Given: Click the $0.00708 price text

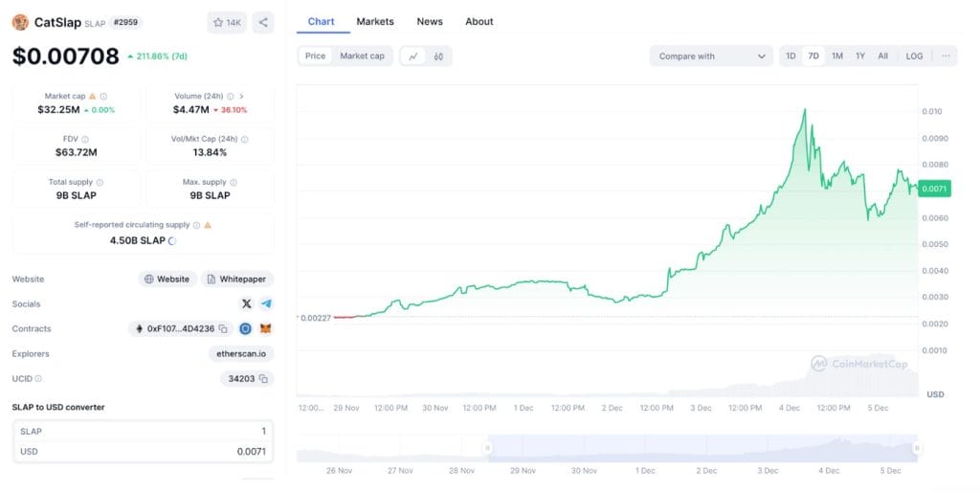Looking at the screenshot, I should [x=66, y=56].
